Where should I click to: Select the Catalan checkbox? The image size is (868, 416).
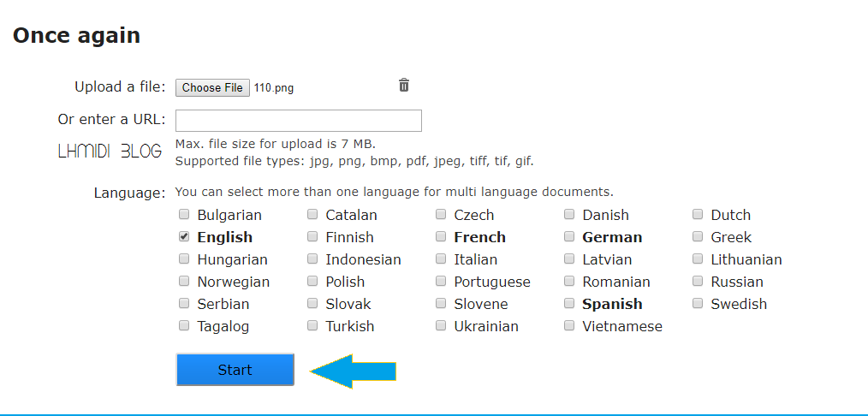(x=312, y=214)
